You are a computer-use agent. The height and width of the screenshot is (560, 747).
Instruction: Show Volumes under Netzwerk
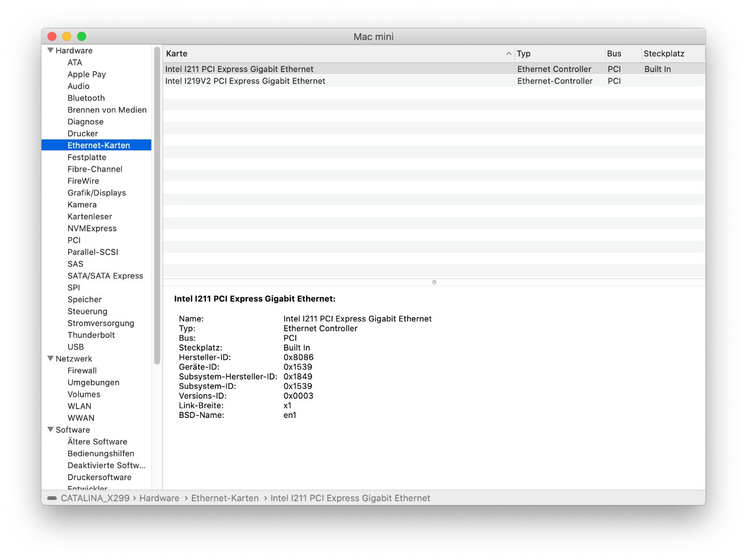click(x=84, y=394)
